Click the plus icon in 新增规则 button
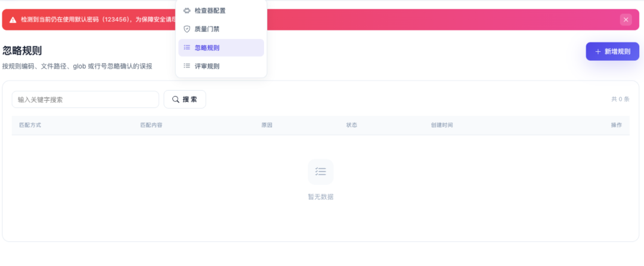This screenshot has height=266, width=644. click(x=598, y=52)
